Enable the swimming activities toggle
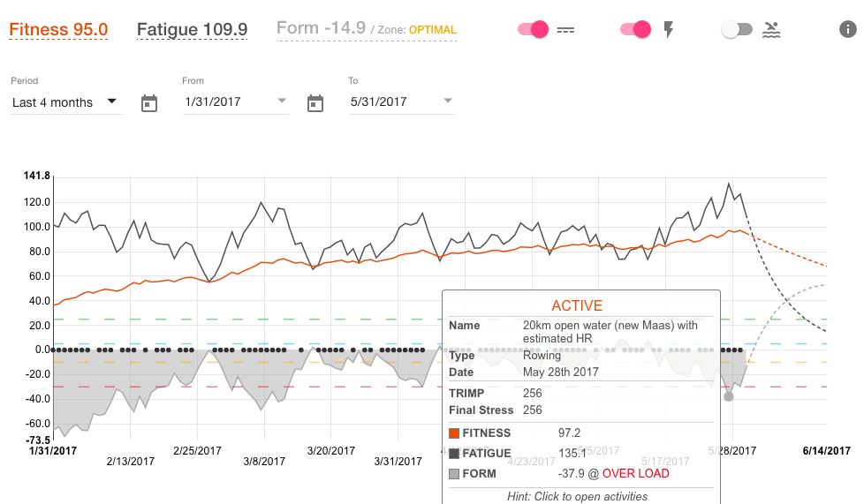 point(737,30)
